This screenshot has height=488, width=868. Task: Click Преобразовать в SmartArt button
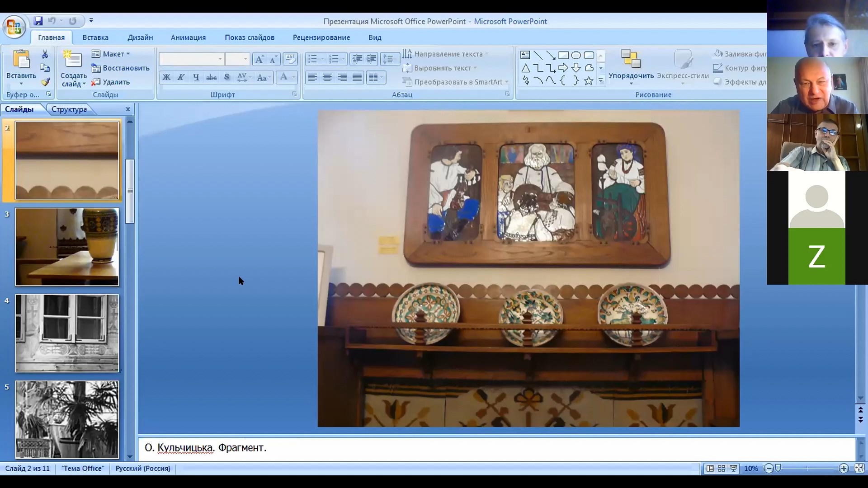(456, 82)
